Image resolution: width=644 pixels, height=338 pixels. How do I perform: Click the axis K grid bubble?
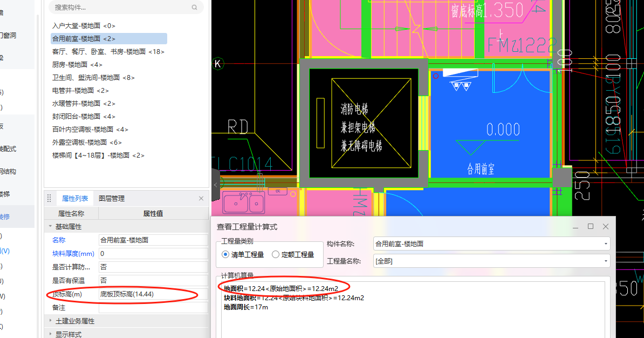(x=218, y=64)
